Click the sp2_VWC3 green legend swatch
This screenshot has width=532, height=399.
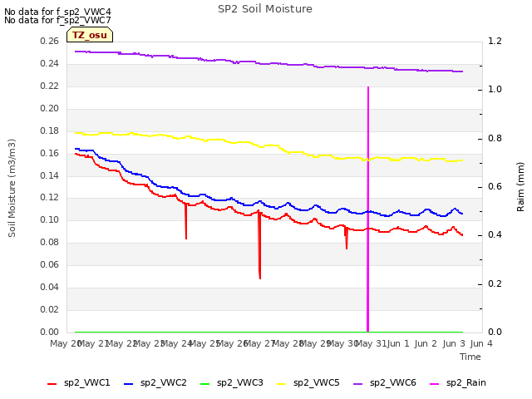205,384
